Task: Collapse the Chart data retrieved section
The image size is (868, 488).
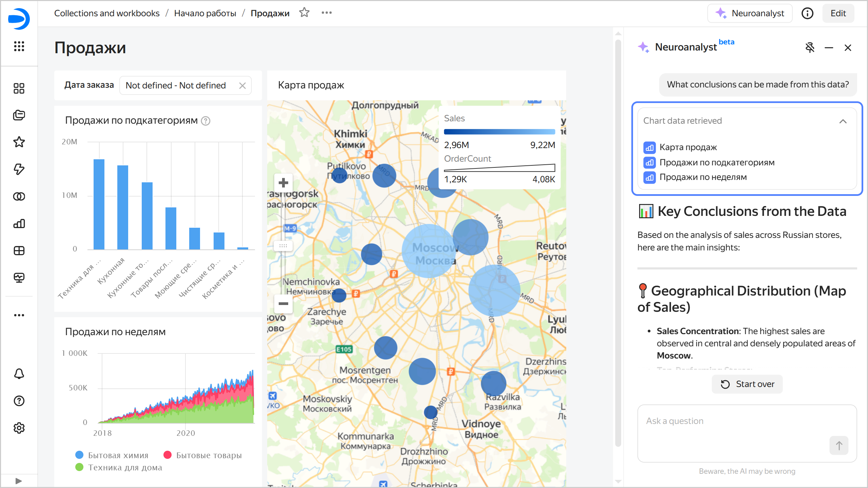Action: pos(843,121)
